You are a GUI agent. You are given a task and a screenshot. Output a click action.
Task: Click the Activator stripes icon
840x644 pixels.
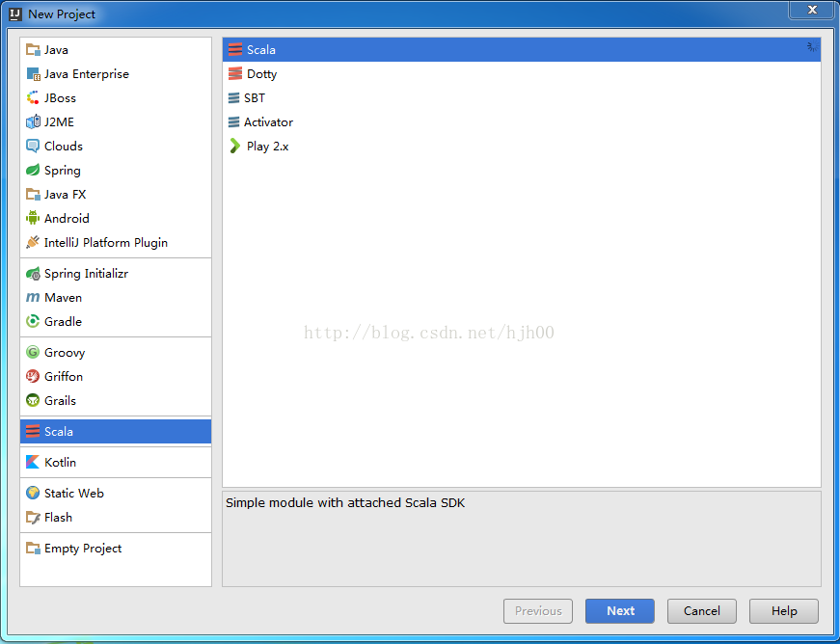(x=233, y=122)
